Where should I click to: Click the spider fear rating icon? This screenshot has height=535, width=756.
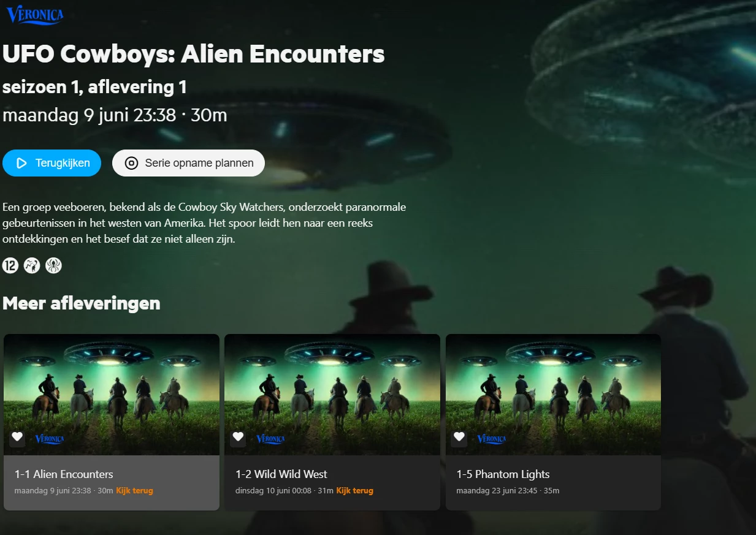click(53, 265)
